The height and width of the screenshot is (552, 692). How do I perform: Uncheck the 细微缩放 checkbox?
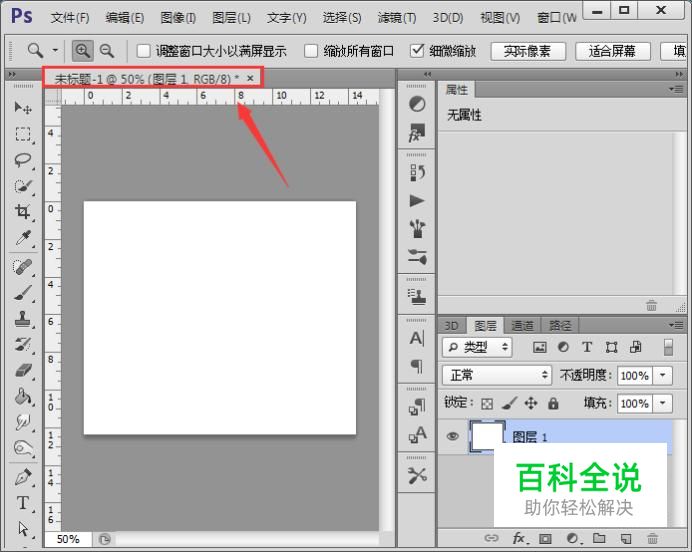coord(417,50)
